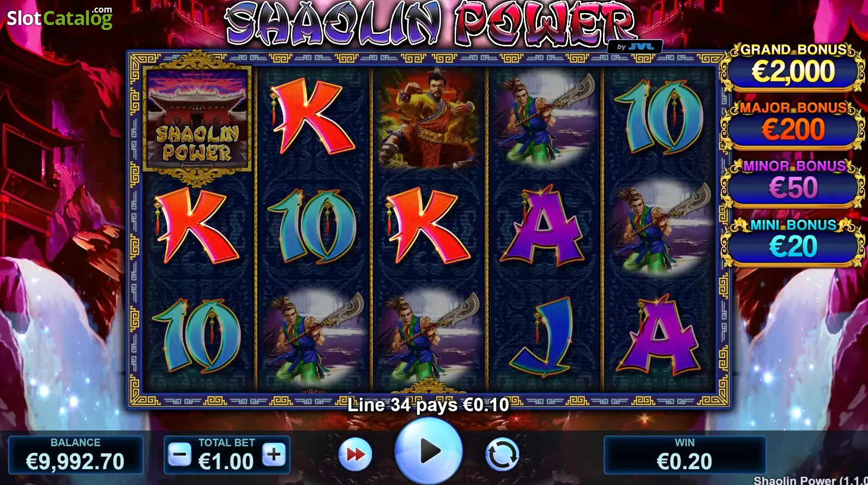Click the Shaolin Power temple scatter symbol
The width and height of the screenshot is (868, 485).
coord(197,119)
